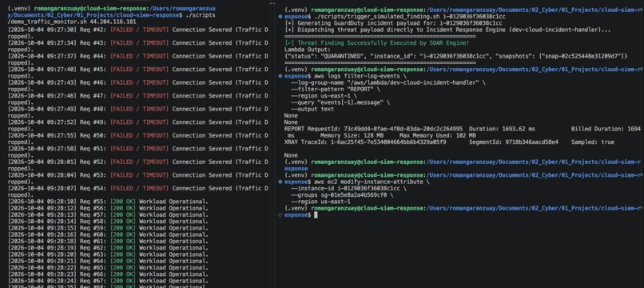Click the command dot beside aws ec2 prompt
The image size is (644, 288).
pyautogui.click(x=280, y=182)
